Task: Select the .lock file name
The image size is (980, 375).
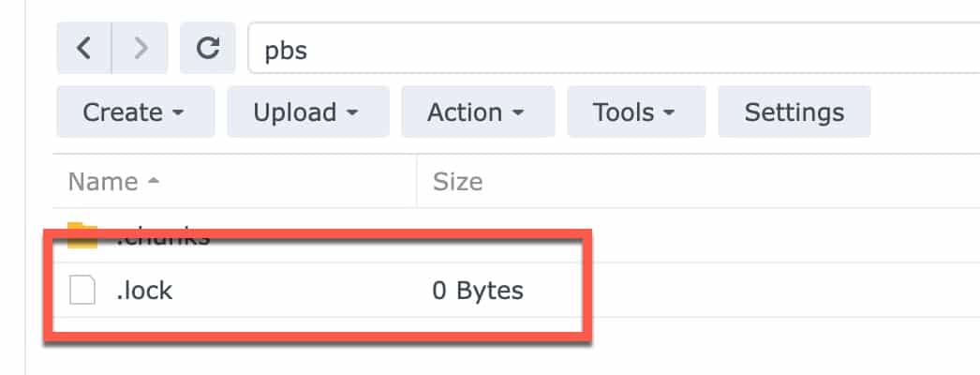Action: [x=144, y=291]
